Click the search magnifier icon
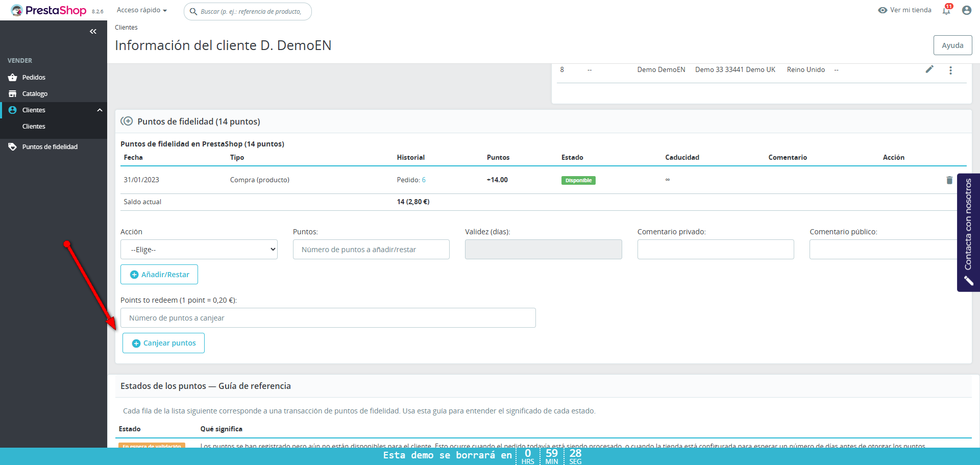The height and width of the screenshot is (465, 980). click(193, 11)
